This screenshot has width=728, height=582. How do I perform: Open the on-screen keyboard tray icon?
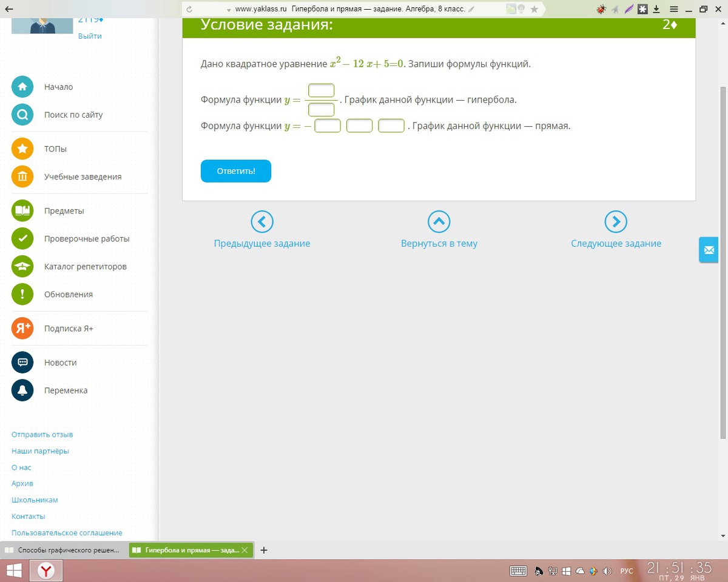click(519, 570)
